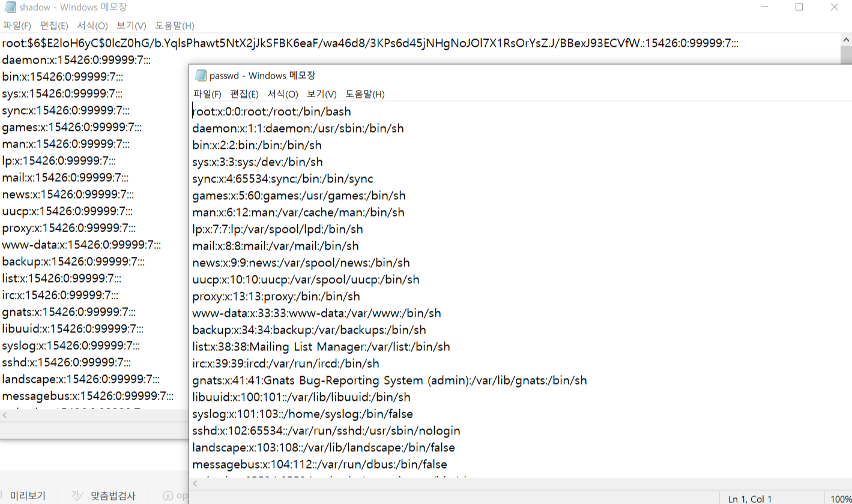The height and width of the screenshot is (504, 852).
Task: Click the shadow window Notepad icon
Action: (10, 7)
